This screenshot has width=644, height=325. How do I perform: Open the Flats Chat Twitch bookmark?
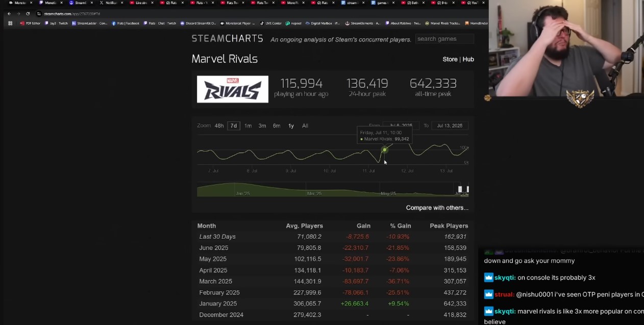point(160,23)
